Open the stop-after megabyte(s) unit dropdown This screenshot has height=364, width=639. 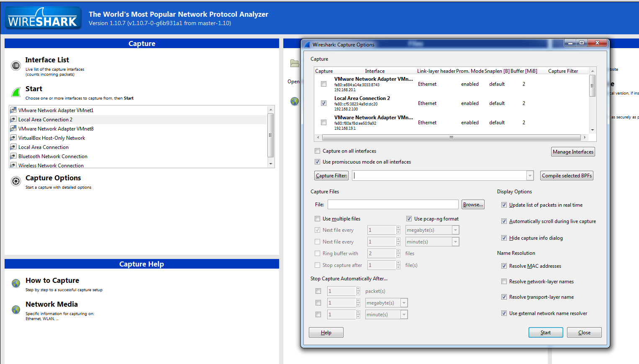pyautogui.click(x=404, y=302)
